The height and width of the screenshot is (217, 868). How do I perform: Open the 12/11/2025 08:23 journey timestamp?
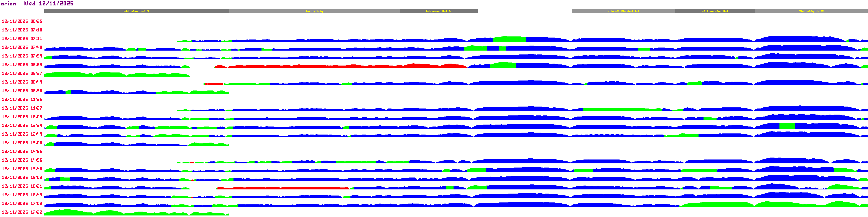point(22,65)
